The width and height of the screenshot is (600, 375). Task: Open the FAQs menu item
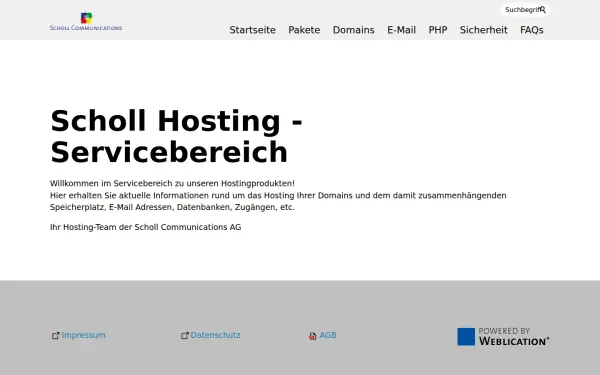532,30
